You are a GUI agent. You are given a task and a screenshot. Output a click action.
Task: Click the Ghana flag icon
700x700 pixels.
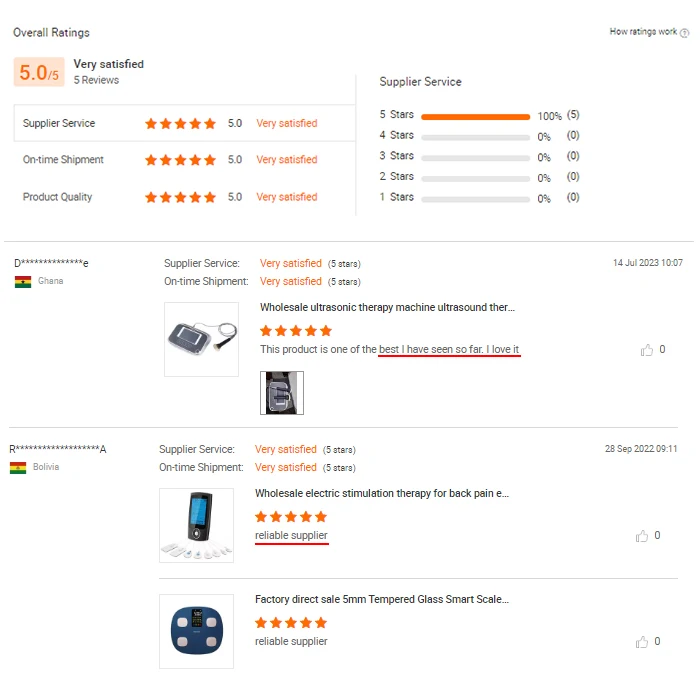(x=23, y=282)
